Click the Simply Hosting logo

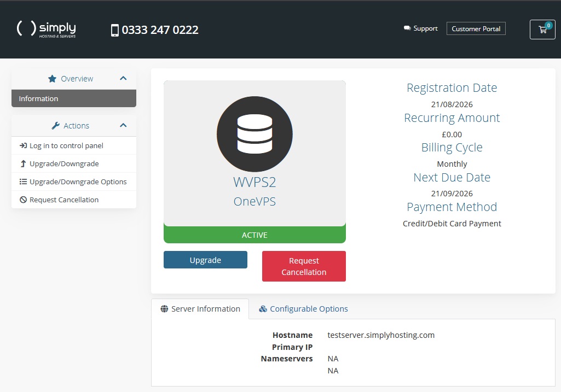tap(46, 30)
